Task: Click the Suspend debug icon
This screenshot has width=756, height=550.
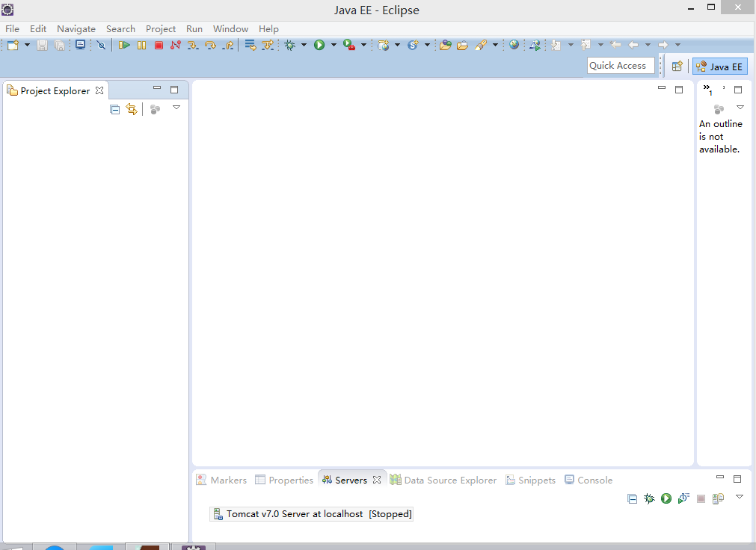Action: (142, 45)
